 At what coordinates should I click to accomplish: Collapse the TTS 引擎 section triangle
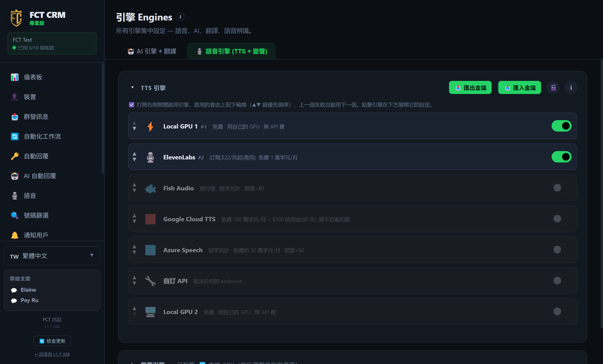coord(132,87)
